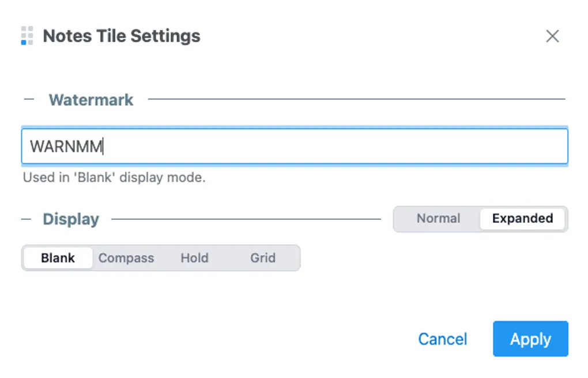Select the Compass display mode
This screenshot has height=378, width=588.
click(126, 258)
